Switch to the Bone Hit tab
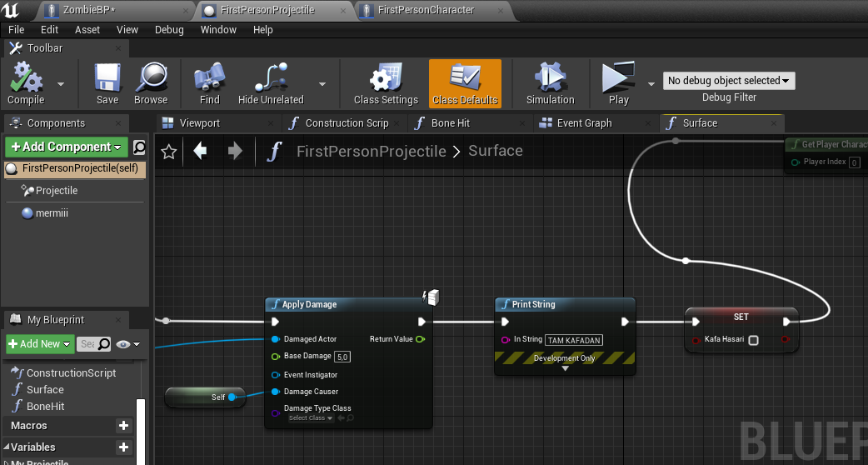Screen dimensions: 868x465 (471, 122)
